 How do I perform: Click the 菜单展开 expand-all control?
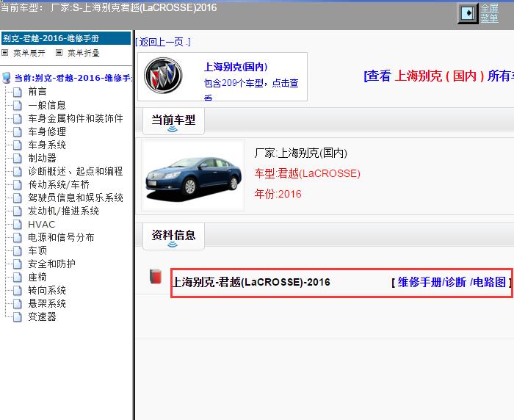[23, 53]
